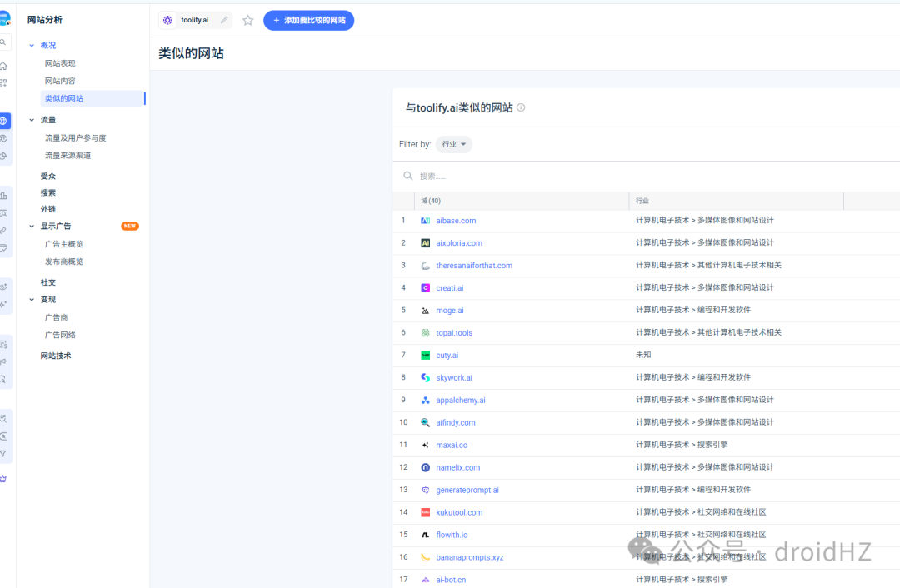Click the 网站分析 sidebar heading
Image resolution: width=900 pixels, height=588 pixels.
tap(45, 20)
